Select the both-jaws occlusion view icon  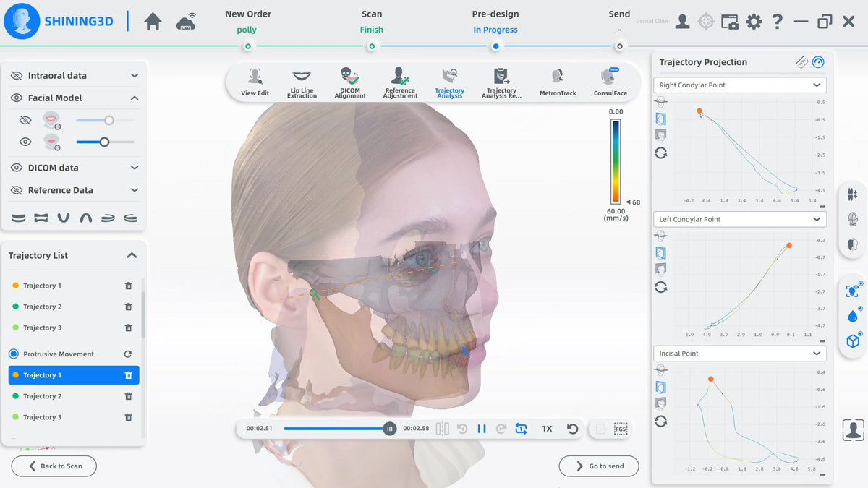[41, 218]
